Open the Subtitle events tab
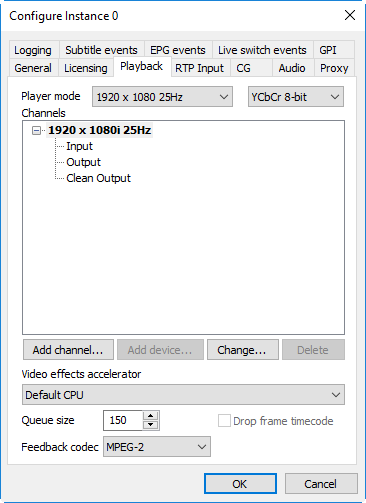The height and width of the screenshot is (503, 366). [101, 50]
